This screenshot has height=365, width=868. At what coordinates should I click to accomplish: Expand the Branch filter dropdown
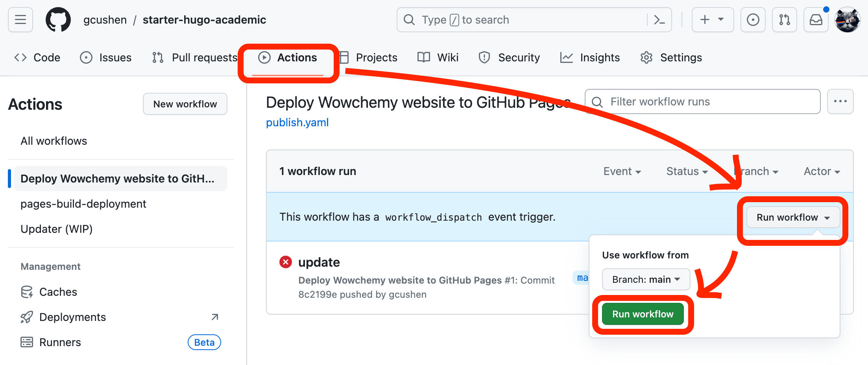[756, 171]
